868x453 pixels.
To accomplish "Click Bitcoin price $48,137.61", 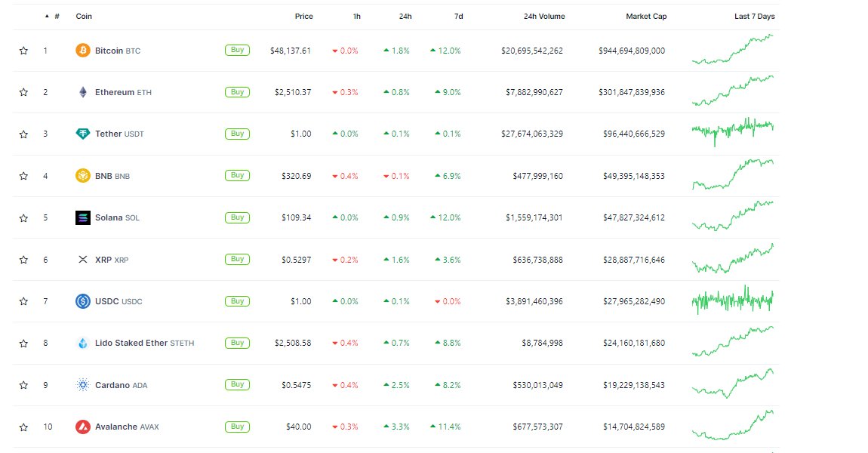I will [290, 51].
